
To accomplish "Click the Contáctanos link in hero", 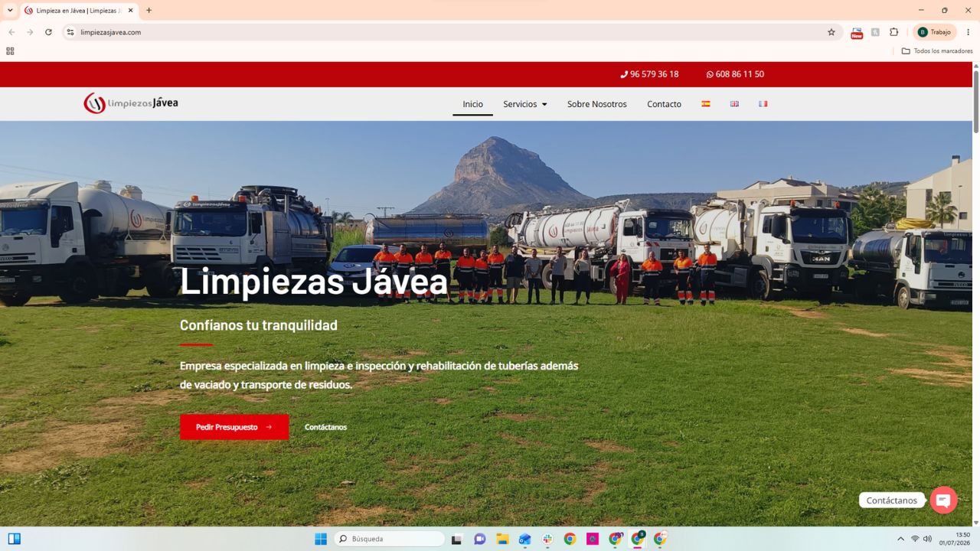I will tap(325, 427).
